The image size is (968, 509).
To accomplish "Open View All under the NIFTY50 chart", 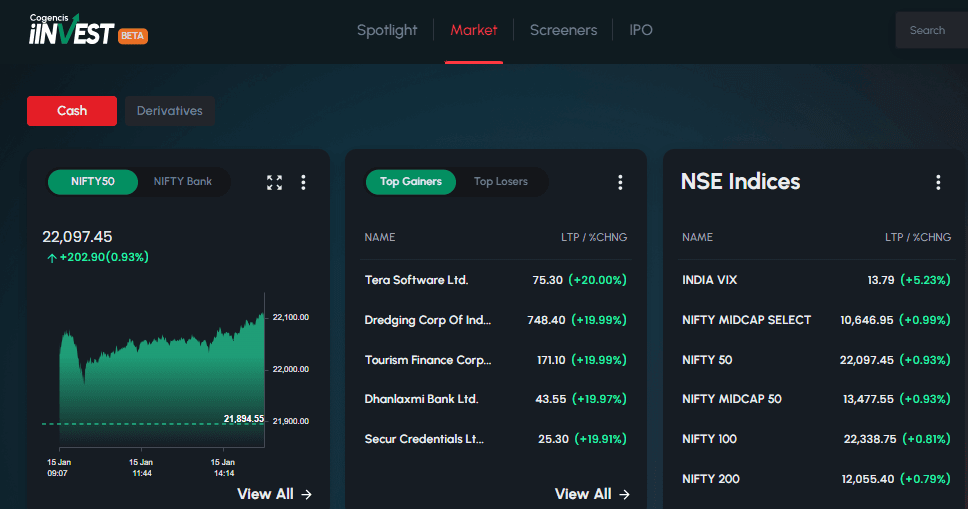I will coord(275,494).
